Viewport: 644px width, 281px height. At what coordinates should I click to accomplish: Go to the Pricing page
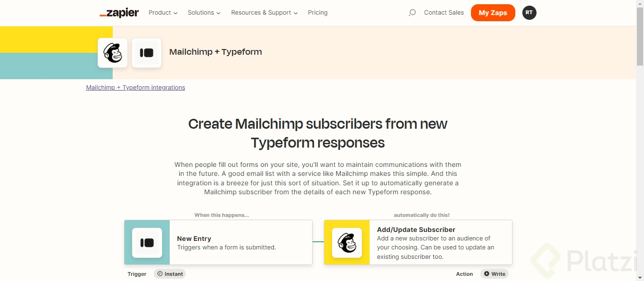point(318,13)
